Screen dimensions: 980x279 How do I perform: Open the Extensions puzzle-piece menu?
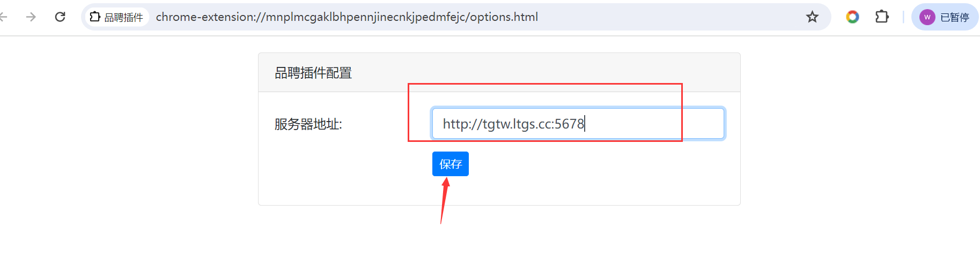[882, 17]
